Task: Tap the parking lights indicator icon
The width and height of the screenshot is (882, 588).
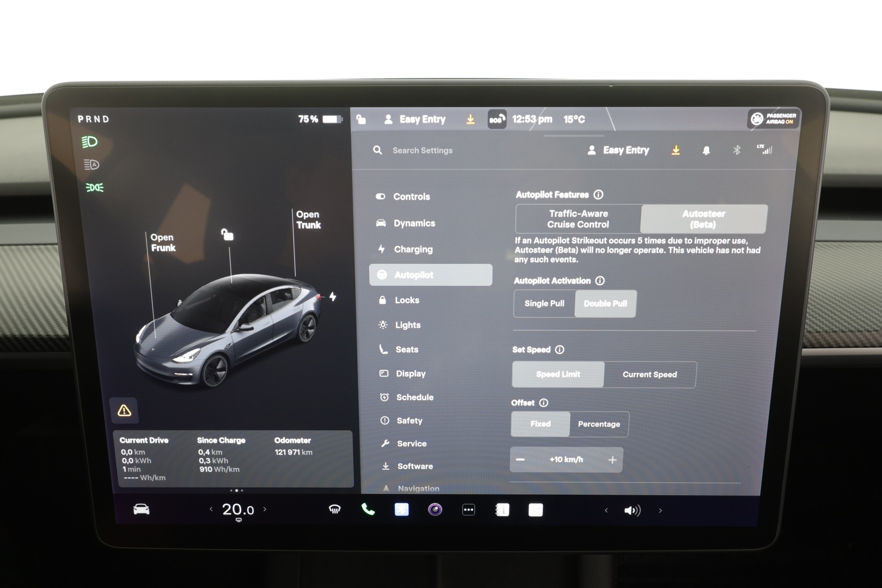Action: coord(94,187)
